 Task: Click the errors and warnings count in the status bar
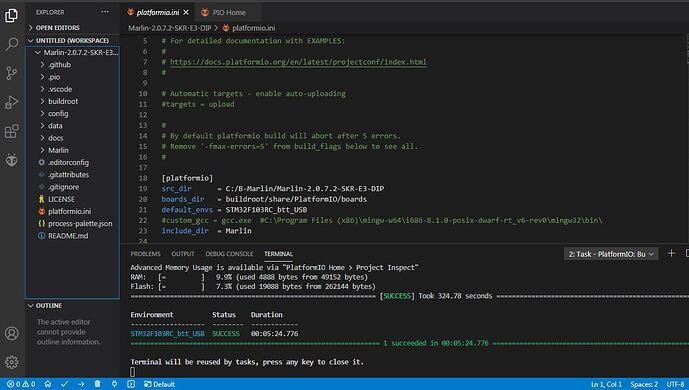tap(21, 384)
